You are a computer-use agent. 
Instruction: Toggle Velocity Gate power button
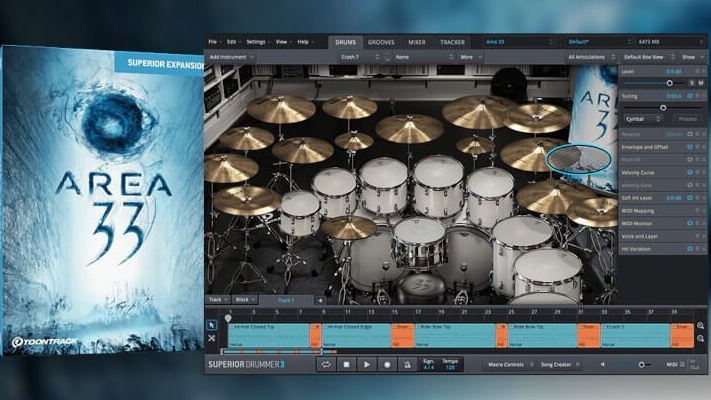click(x=690, y=185)
